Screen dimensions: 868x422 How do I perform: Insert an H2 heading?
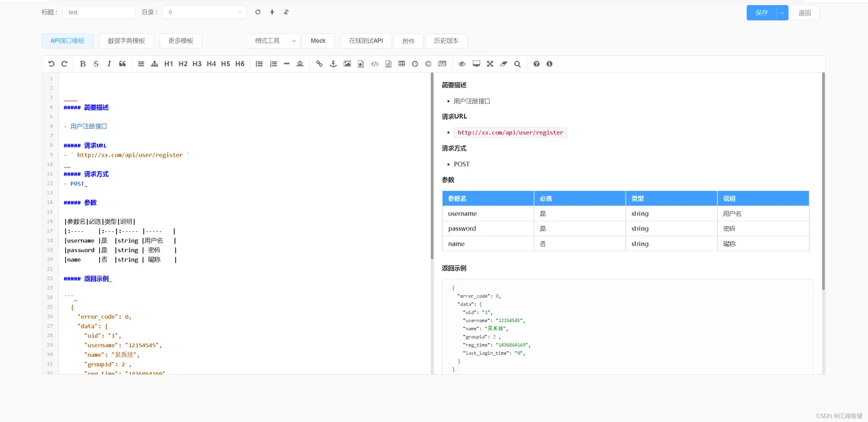[183, 64]
